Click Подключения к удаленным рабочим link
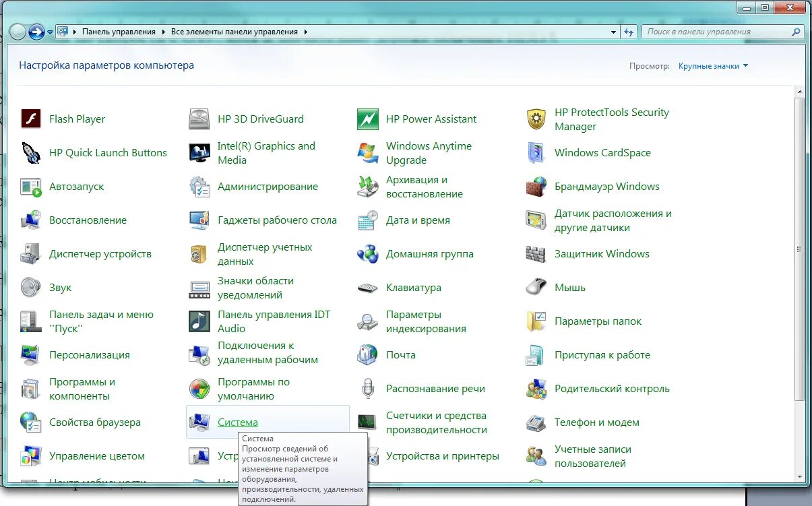The height and width of the screenshot is (506, 812). tap(268, 352)
